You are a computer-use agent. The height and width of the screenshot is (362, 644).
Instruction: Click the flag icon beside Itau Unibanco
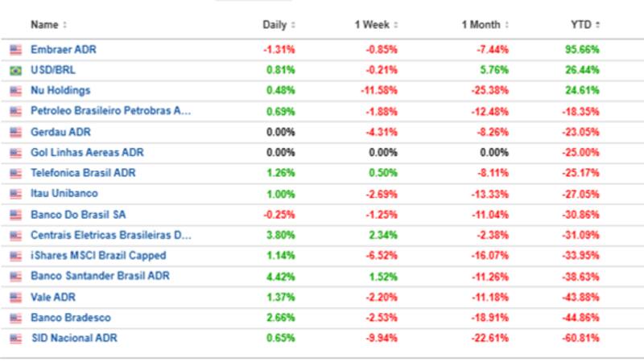point(14,194)
